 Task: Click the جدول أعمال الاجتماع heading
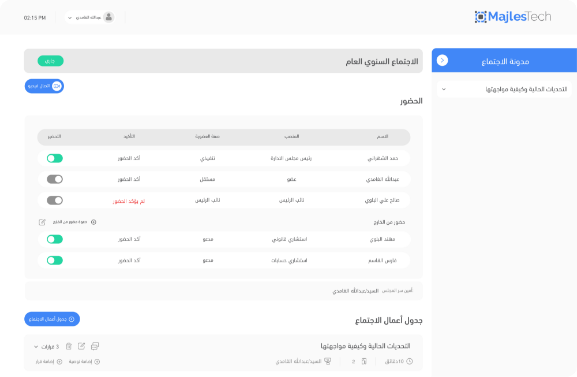(389, 320)
